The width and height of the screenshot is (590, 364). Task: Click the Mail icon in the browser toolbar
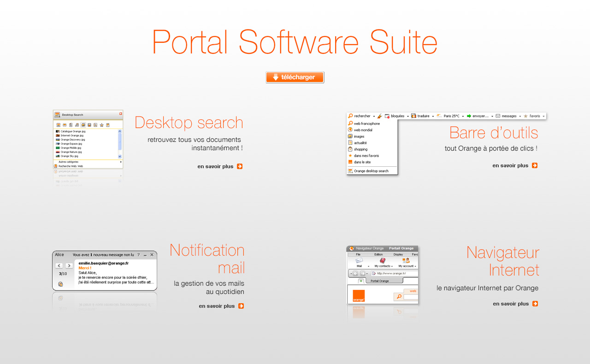coord(359,261)
